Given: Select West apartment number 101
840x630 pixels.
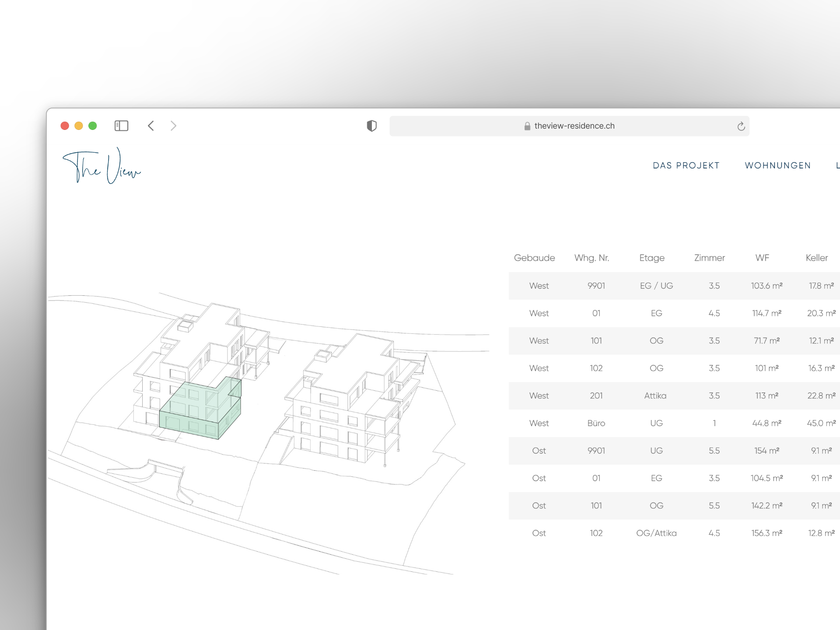Looking at the screenshot, I should [596, 341].
